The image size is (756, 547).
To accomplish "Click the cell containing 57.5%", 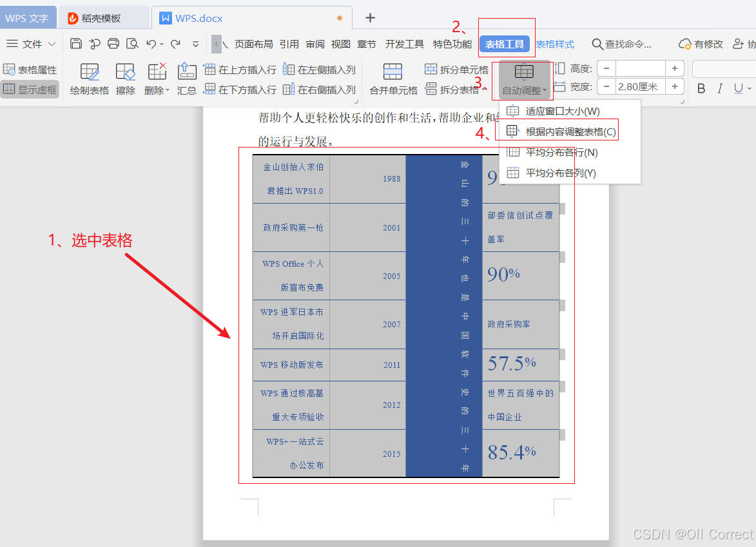I will pos(521,365).
